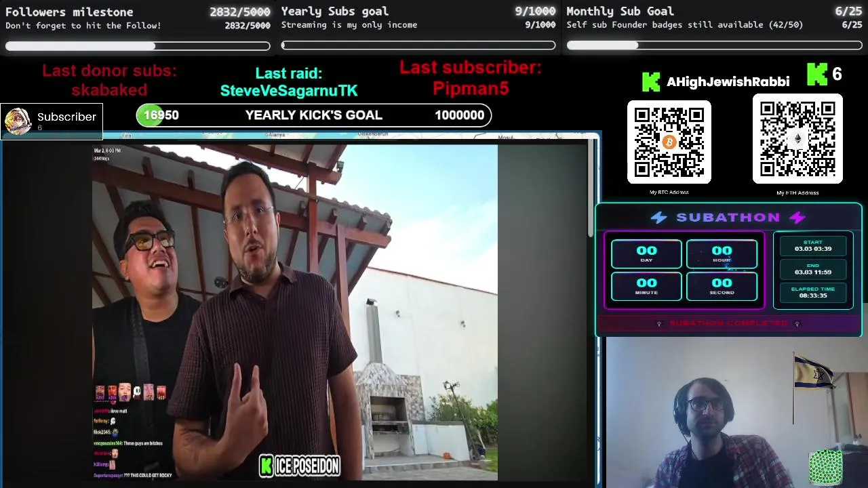
Task: Click the My BTC Address caption
Action: 669,192
